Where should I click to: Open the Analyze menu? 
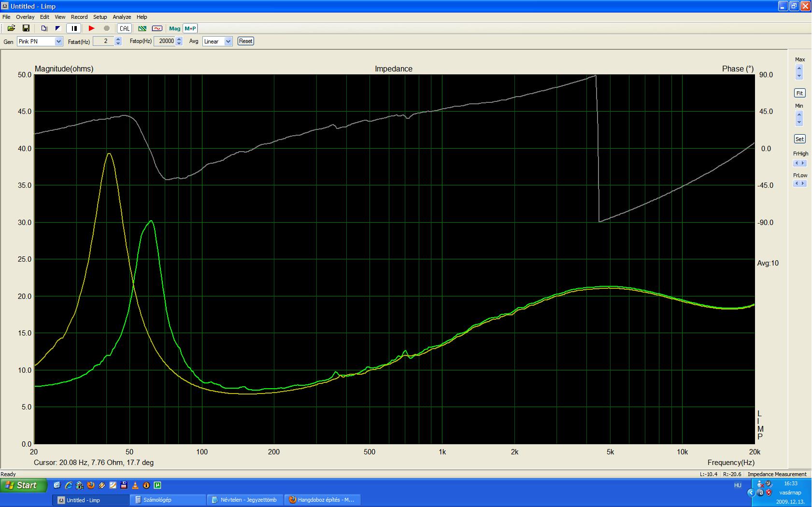coord(122,17)
